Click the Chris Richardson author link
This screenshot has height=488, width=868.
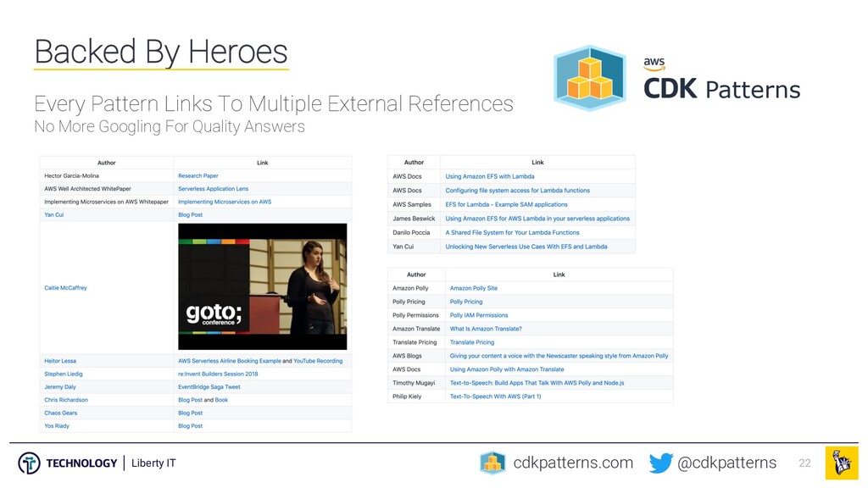pyautogui.click(x=66, y=400)
